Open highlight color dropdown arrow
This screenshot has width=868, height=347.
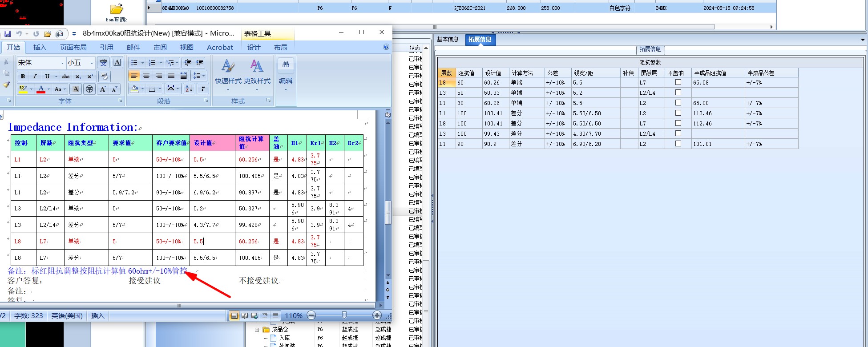(x=31, y=89)
